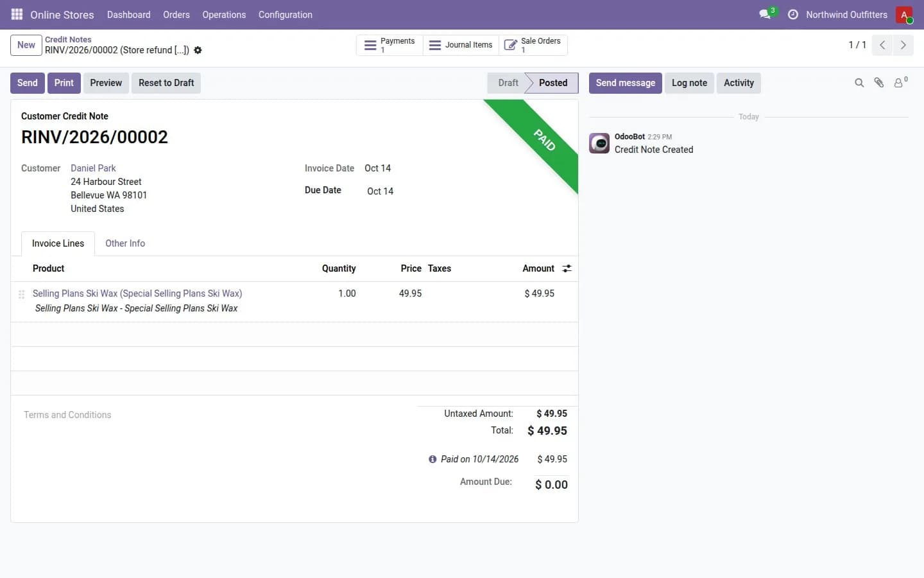Open the user avatar menu

(904, 14)
